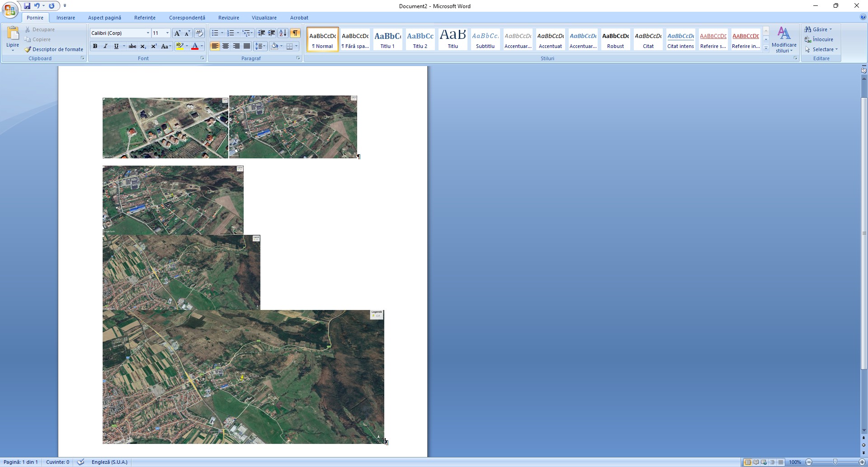The width and height of the screenshot is (868, 467).
Task: Click the zoom slider handle
Action: 835,462
